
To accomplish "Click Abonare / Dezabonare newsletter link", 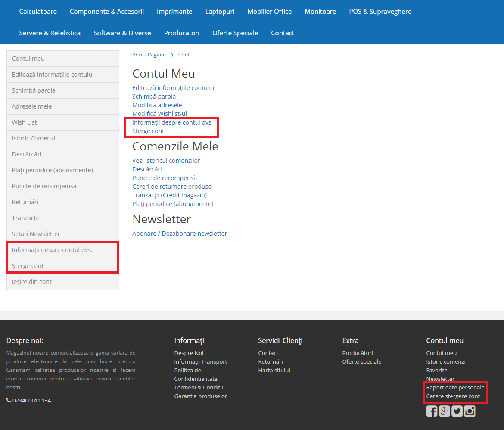I will click(180, 234).
